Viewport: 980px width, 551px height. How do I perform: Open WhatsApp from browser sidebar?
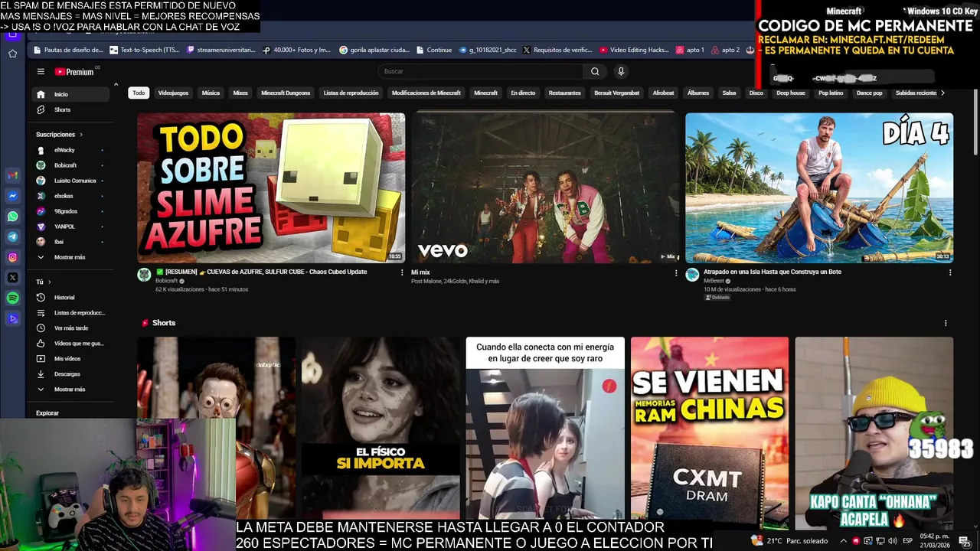[12, 217]
